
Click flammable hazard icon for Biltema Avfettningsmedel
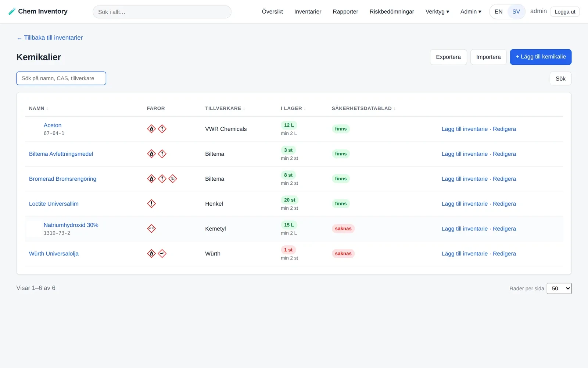(x=151, y=154)
